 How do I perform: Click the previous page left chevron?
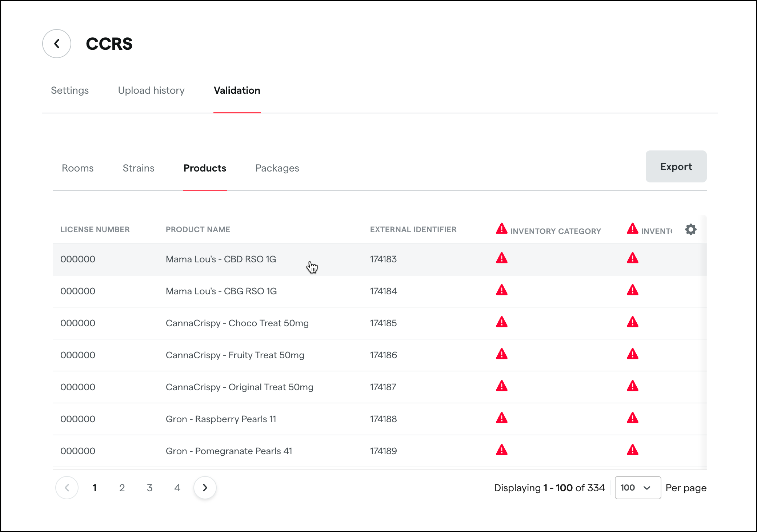(67, 488)
